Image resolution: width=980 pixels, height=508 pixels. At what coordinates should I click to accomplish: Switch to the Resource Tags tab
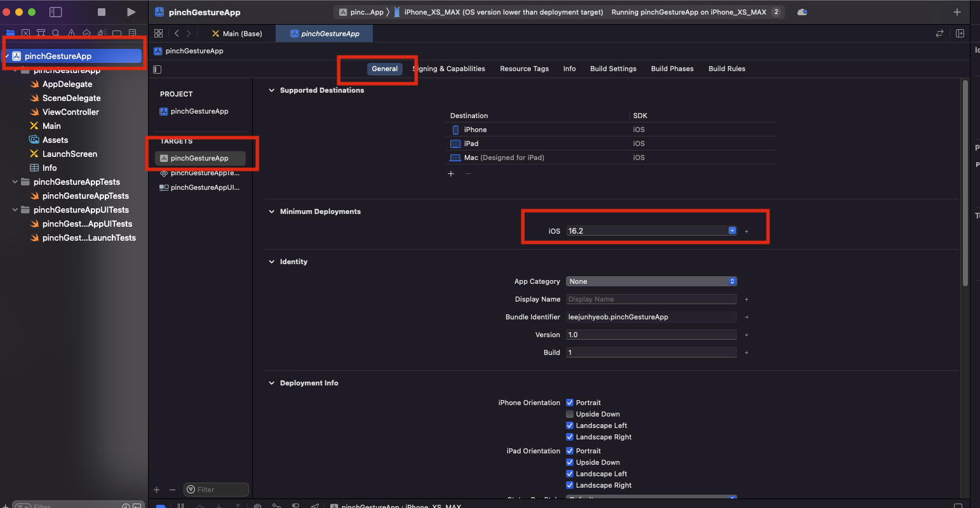pos(524,69)
